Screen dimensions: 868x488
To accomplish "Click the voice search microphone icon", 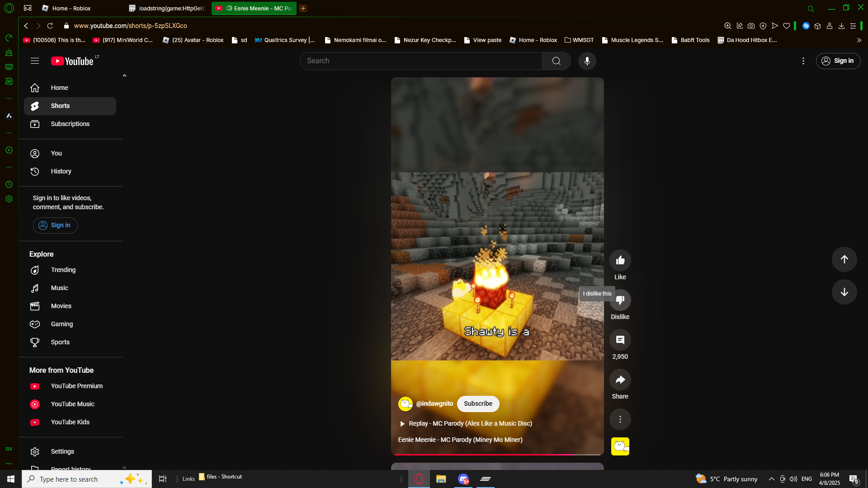I will point(587,61).
